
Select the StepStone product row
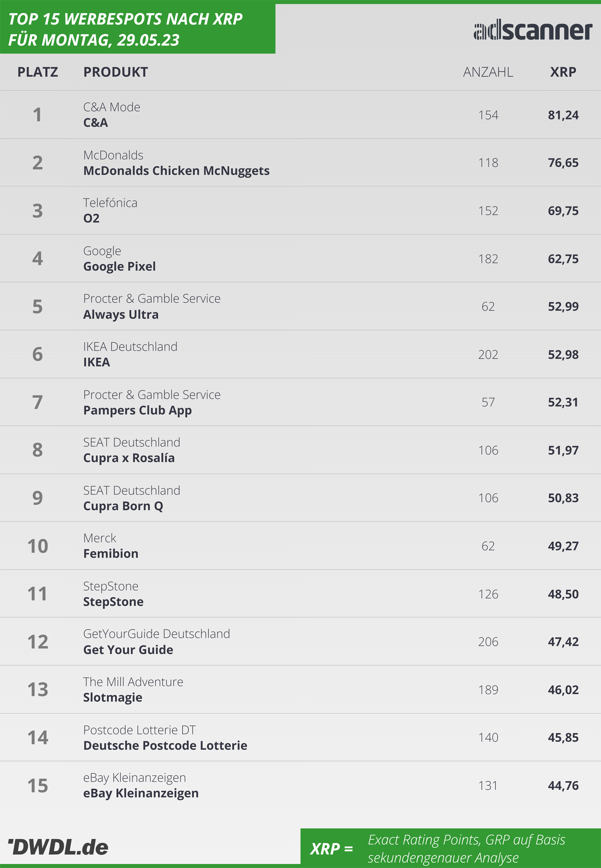[300, 593]
